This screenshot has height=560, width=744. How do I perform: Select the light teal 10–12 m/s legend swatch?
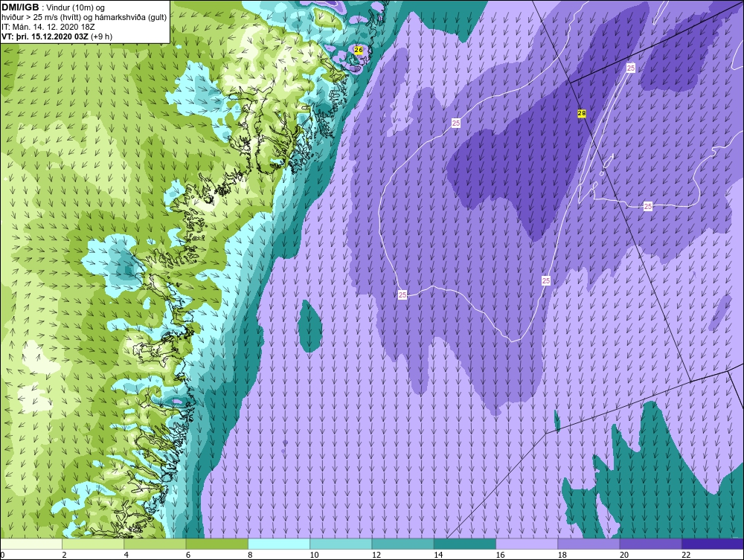pyautogui.click(x=341, y=544)
